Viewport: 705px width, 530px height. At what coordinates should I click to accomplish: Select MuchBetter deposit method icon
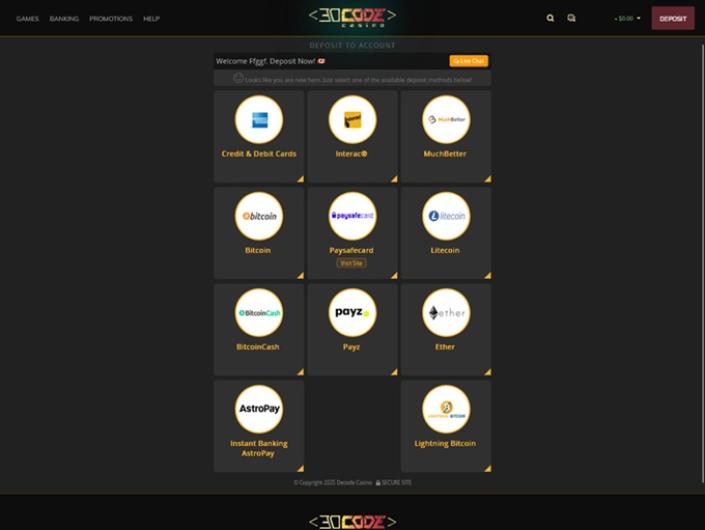pyautogui.click(x=446, y=120)
